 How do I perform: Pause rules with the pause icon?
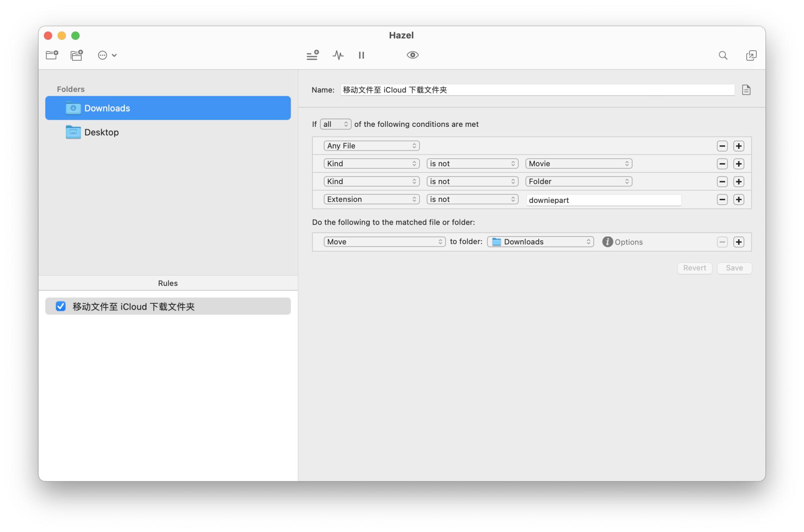[x=361, y=55]
